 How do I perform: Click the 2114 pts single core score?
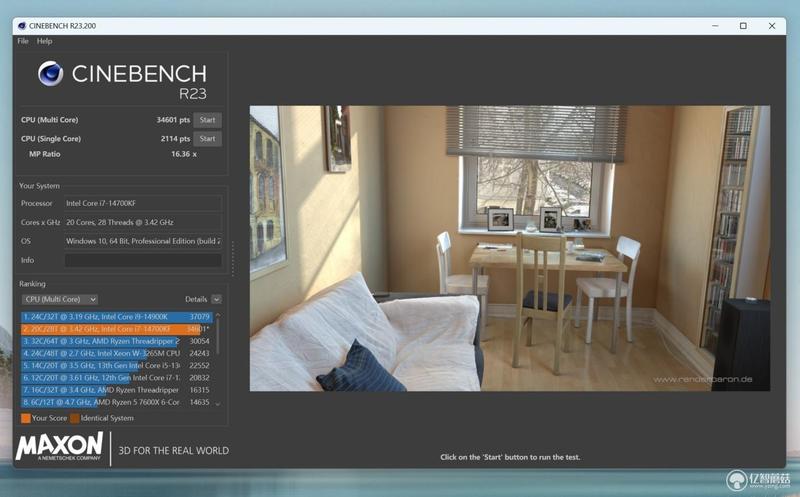[175, 139]
